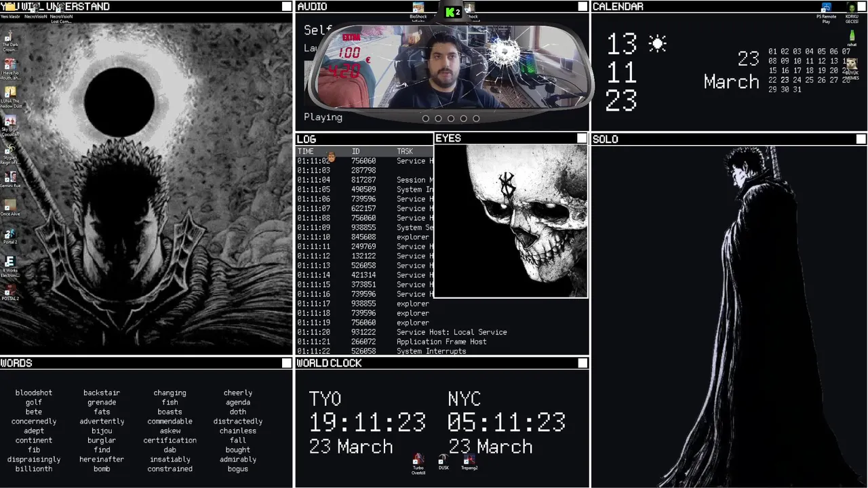Select log row 'Application Frame Host'
This screenshot has height=488, width=868.
[442, 342]
